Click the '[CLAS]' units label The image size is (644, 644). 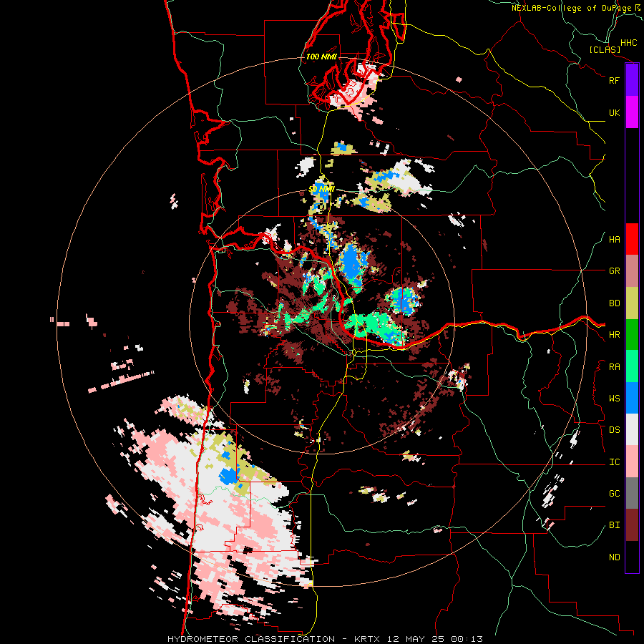click(605, 49)
